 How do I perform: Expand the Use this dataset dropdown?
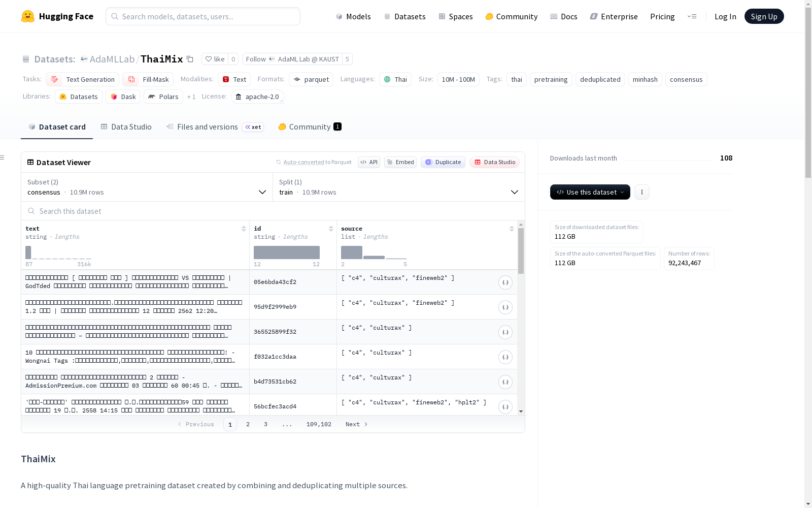tap(590, 192)
